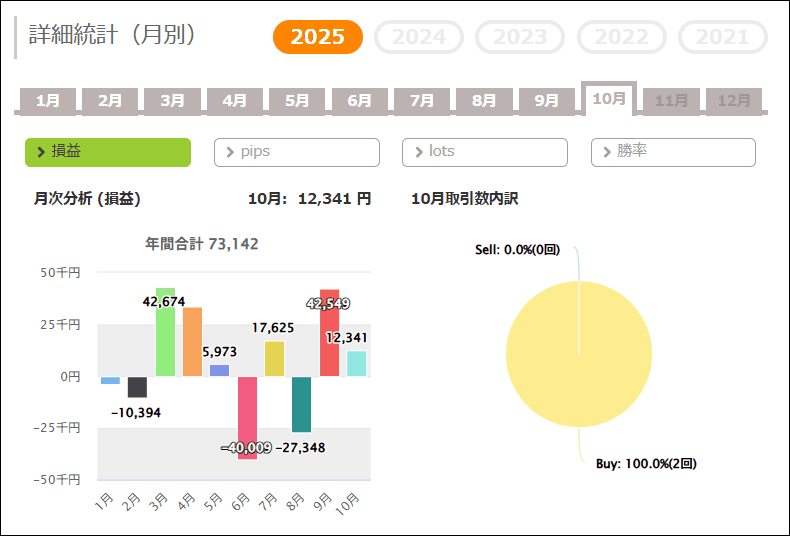The height and width of the screenshot is (536, 790).
Task: Click the chevron arrow beside 勝率
Action: pos(607,152)
